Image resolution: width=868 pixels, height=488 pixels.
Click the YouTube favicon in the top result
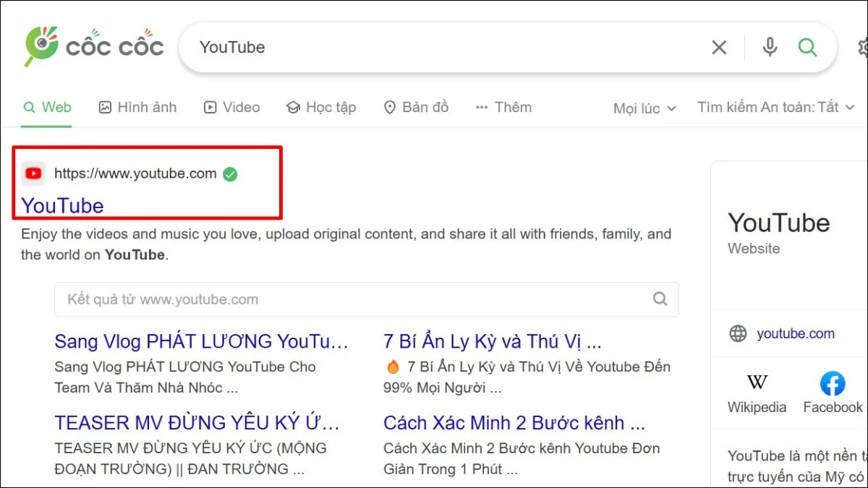(33, 174)
